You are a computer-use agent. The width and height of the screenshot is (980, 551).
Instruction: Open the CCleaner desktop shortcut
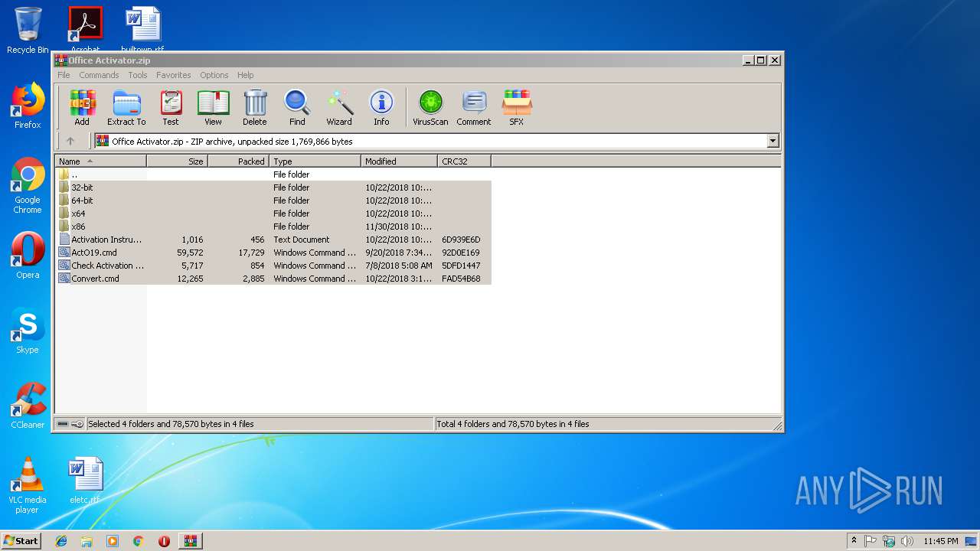click(x=28, y=406)
